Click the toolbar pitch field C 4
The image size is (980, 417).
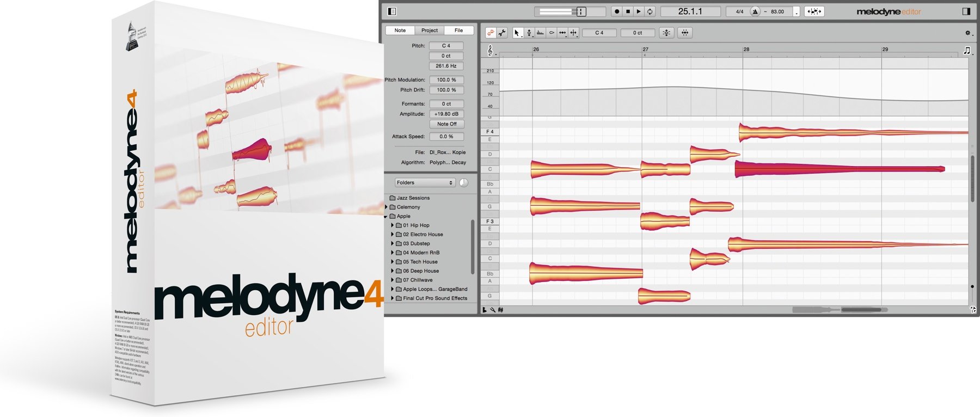coord(599,33)
